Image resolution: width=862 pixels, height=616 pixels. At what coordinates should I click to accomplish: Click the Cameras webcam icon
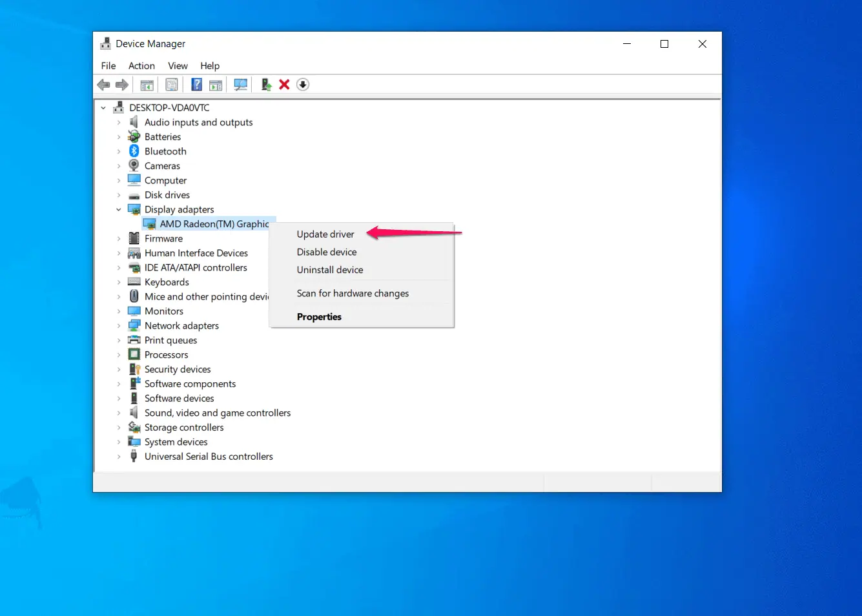(x=134, y=165)
